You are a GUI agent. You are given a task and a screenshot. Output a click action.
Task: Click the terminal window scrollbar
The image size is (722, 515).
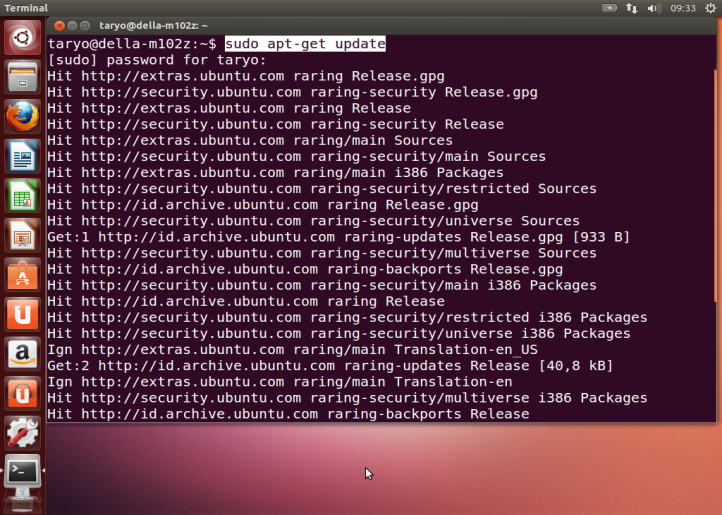point(715,184)
